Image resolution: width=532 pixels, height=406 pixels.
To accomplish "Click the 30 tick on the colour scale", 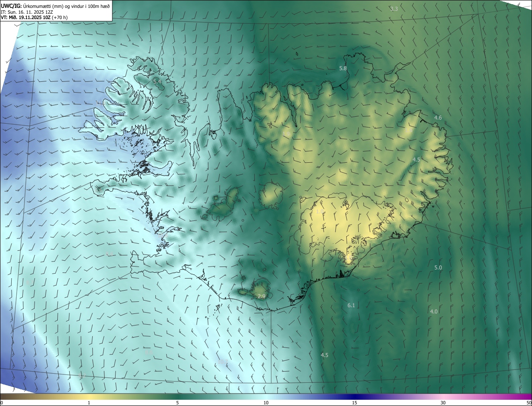I will [x=443, y=403].
